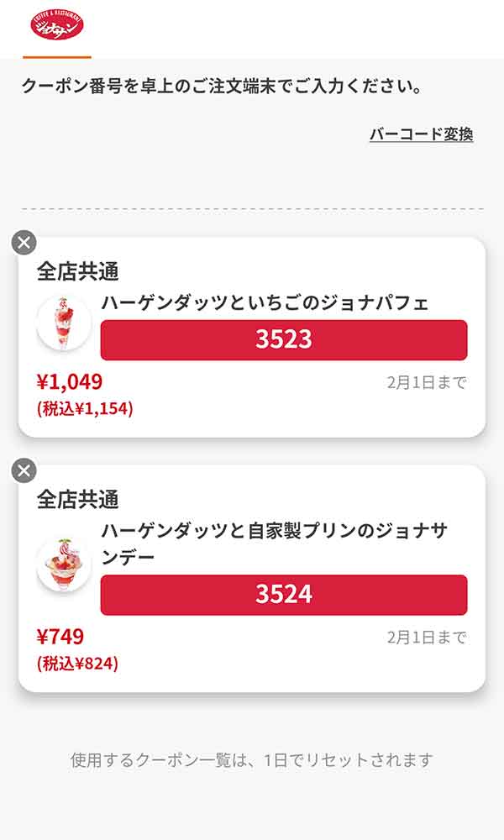Viewport: 504px width, 840px height.
Task: Select coupon number 3524 red bar
Action: tap(283, 595)
